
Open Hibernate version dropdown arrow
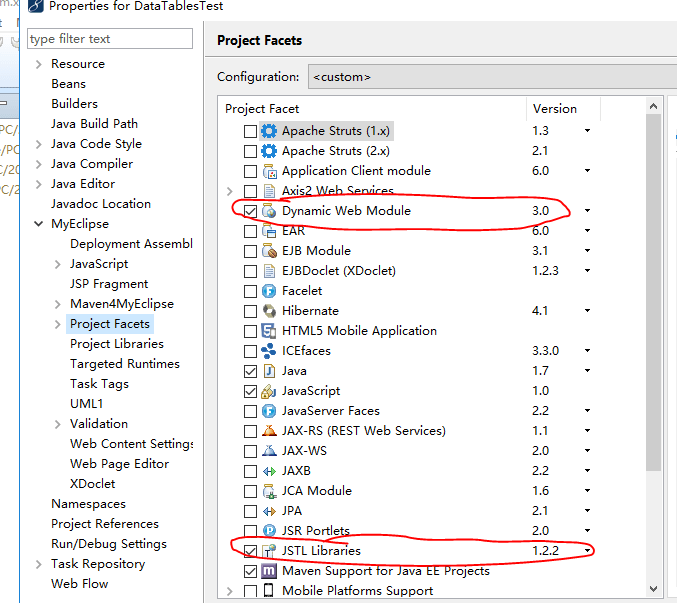tap(588, 311)
